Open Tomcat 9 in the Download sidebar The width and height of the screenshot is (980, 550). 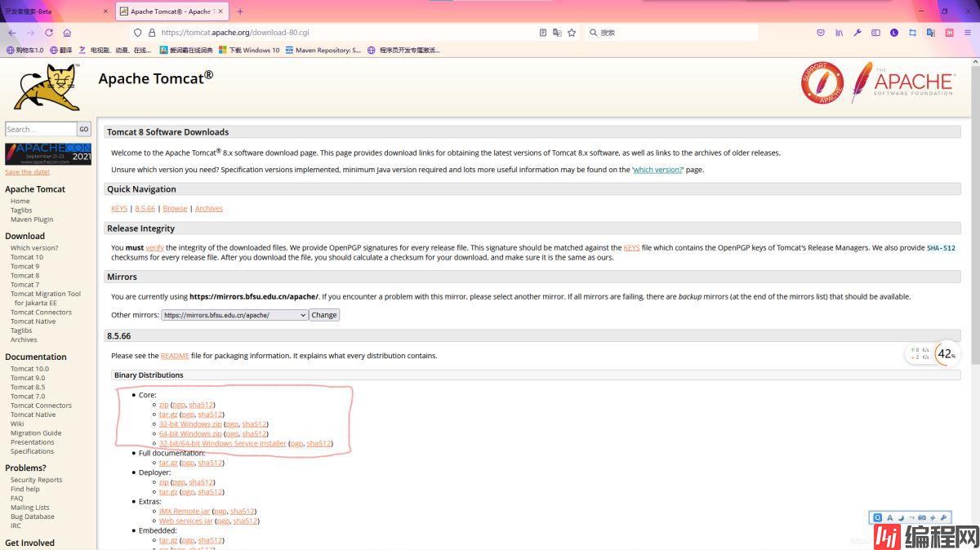tap(24, 266)
